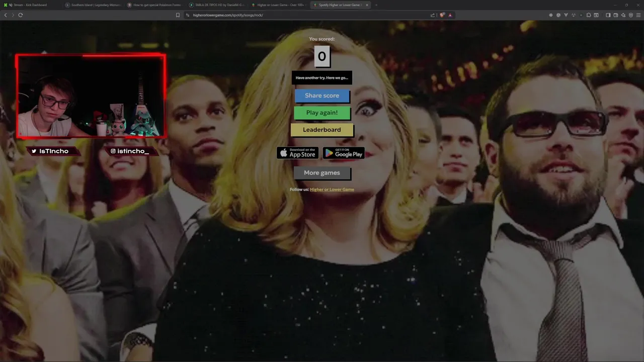Screen dimensions: 644x362
Task: Switch to Higher or Lower Game tab
Action: pos(279,5)
